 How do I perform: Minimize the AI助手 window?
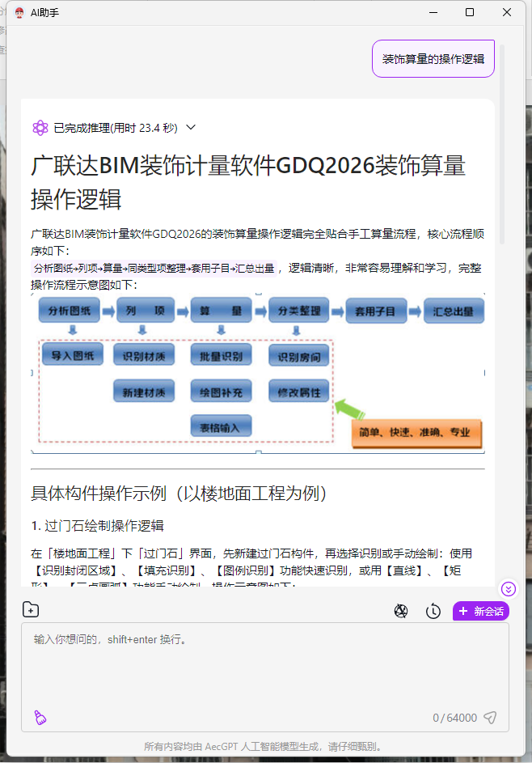click(433, 13)
